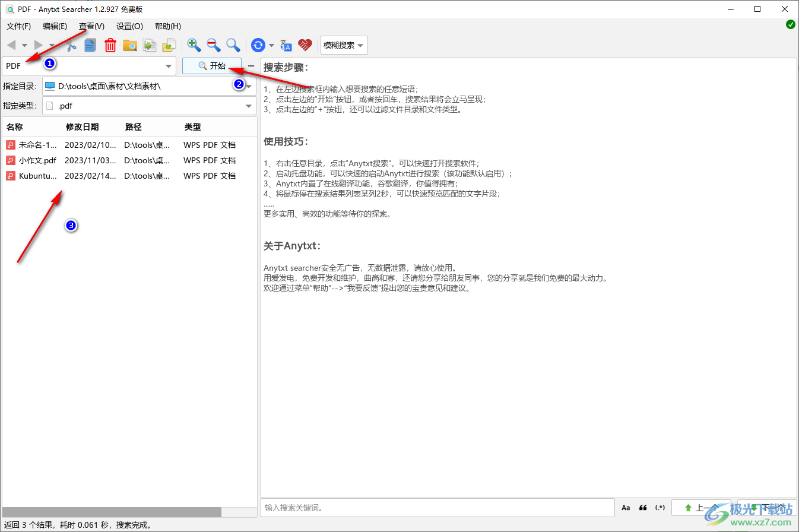Screen dimensions: 799x532
Task: Open the back history dropdown arrow
Action: [x=24, y=45]
